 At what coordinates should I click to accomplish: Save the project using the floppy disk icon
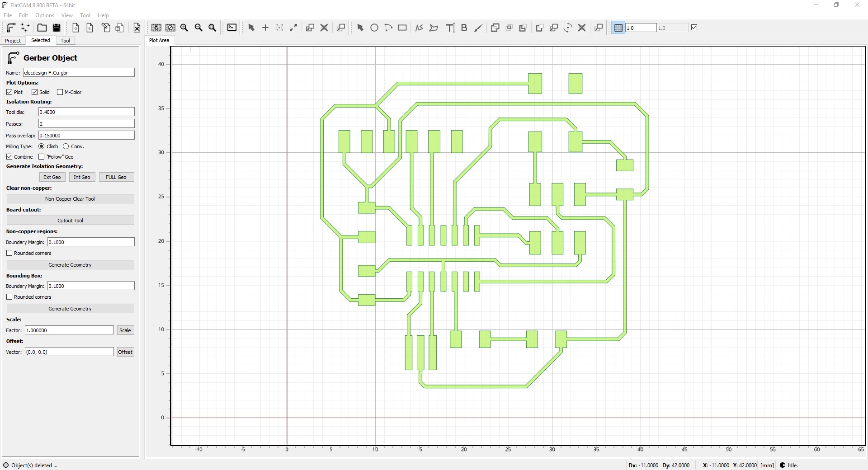click(57, 28)
